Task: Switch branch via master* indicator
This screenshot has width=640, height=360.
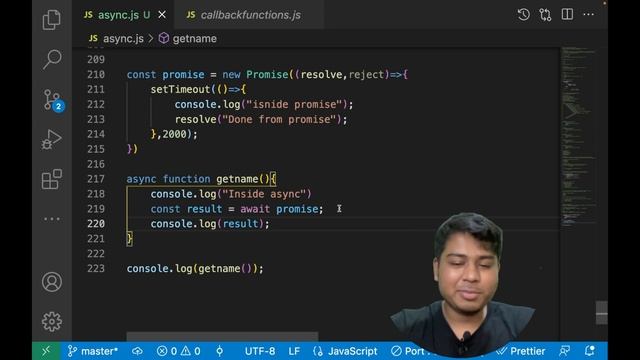Action: click(x=93, y=351)
